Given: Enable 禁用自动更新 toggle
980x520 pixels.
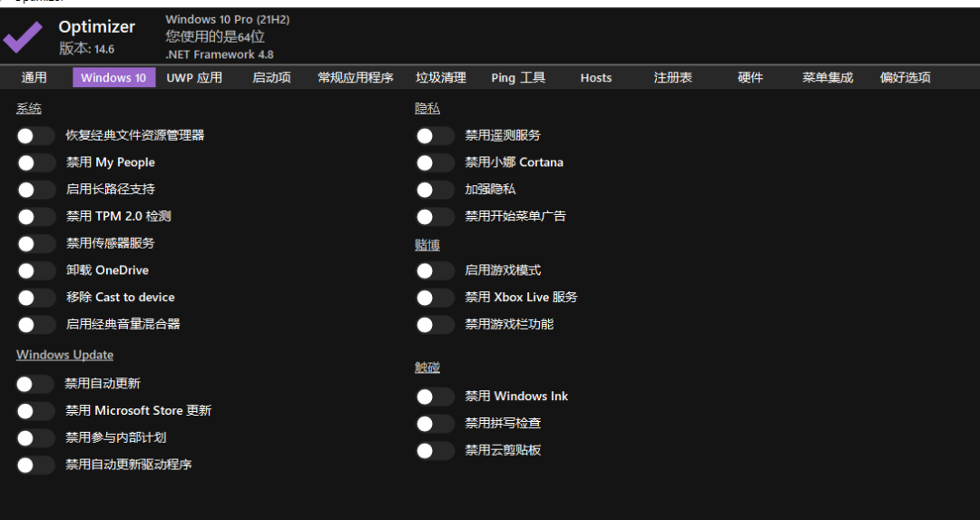Looking at the screenshot, I should pos(35,384).
